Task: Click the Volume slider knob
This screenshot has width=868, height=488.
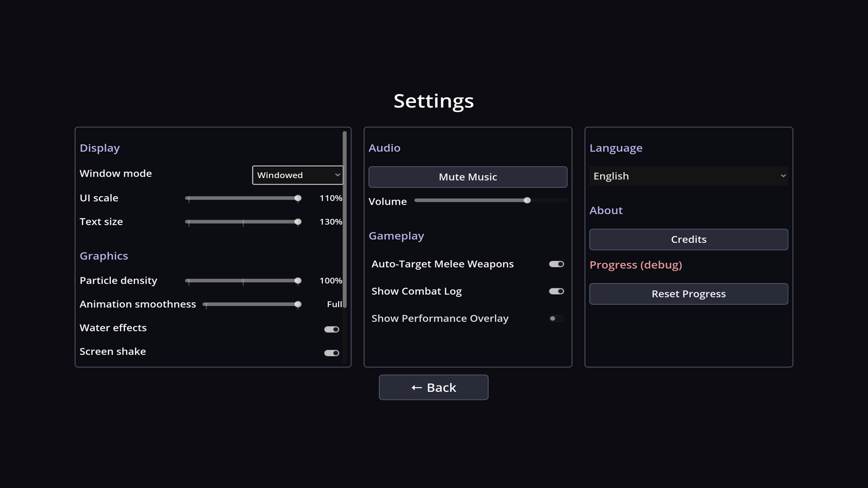Action: [x=527, y=200]
